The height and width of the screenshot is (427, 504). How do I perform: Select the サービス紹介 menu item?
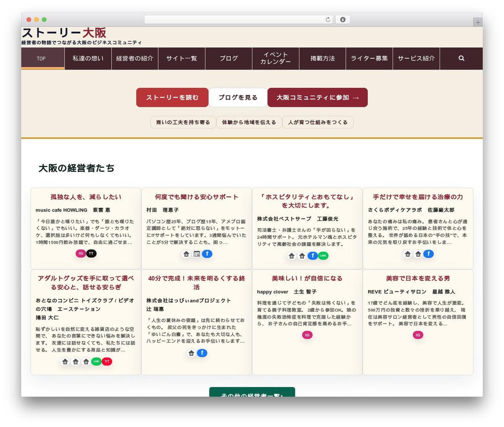416,59
